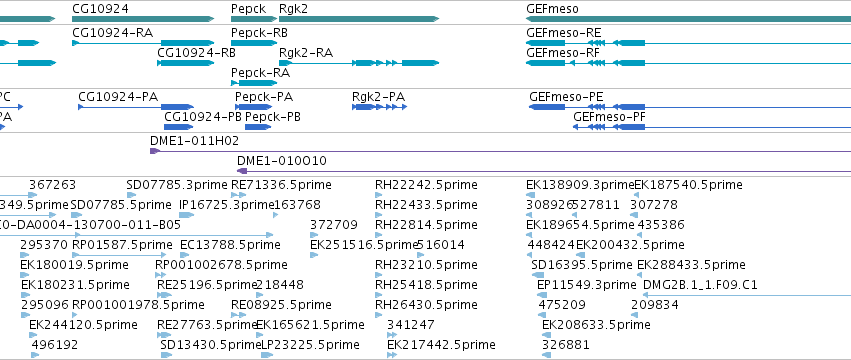Viewport: 851px width, 360px height.
Task: Click the Rgk2 gene arrow
Action: click(359, 19)
